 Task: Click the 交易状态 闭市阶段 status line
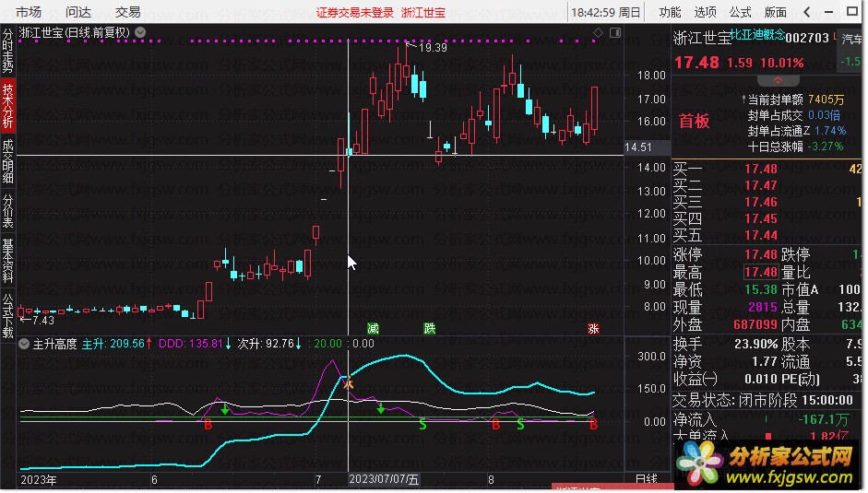tap(763, 400)
